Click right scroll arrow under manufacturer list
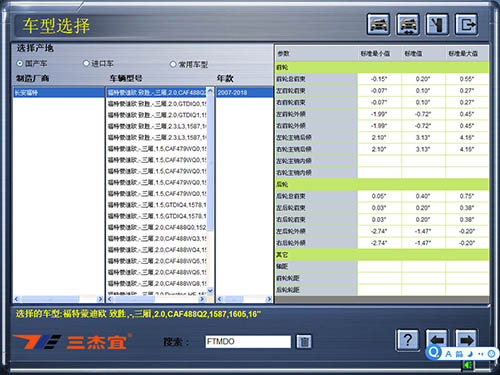The height and width of the screenshot is (375, 500). (100, 299)
